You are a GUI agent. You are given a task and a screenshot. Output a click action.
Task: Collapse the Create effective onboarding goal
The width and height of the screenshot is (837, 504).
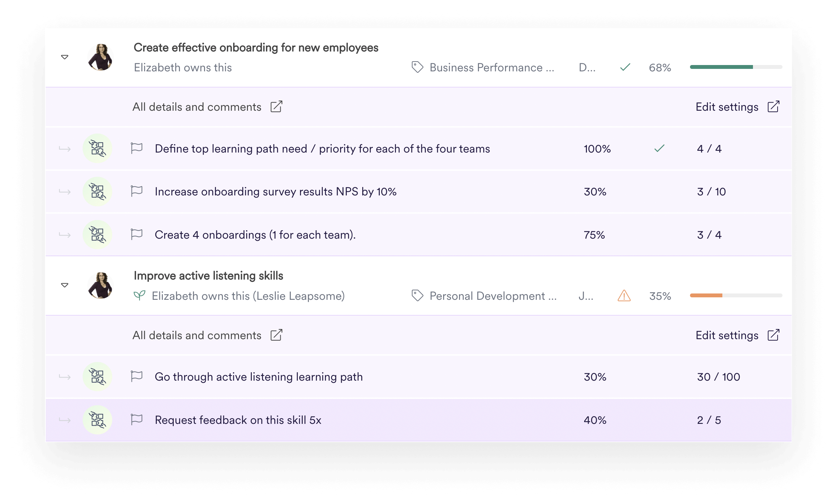[x=65, y=57]
